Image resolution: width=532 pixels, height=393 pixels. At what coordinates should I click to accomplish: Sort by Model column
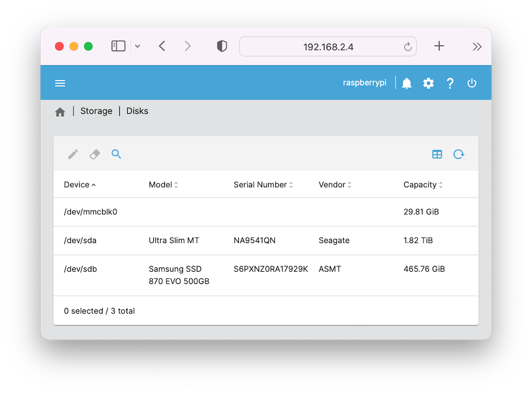(x=163, y=185)
